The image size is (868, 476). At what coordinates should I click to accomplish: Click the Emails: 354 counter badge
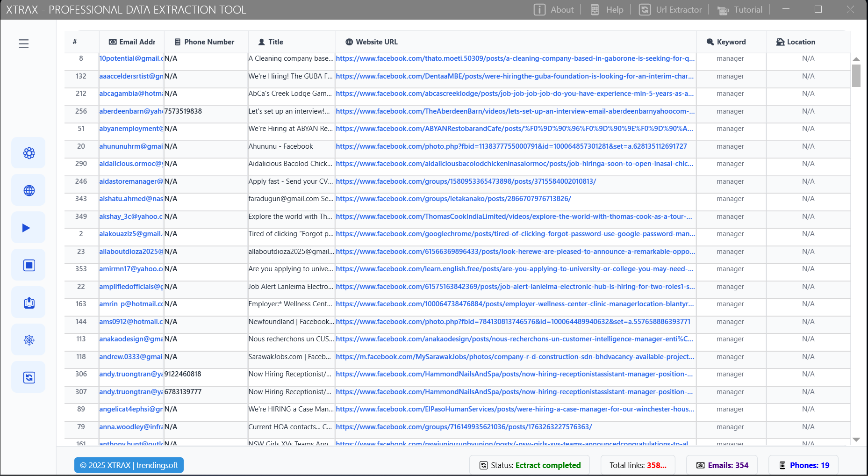(x=722, y=465)
